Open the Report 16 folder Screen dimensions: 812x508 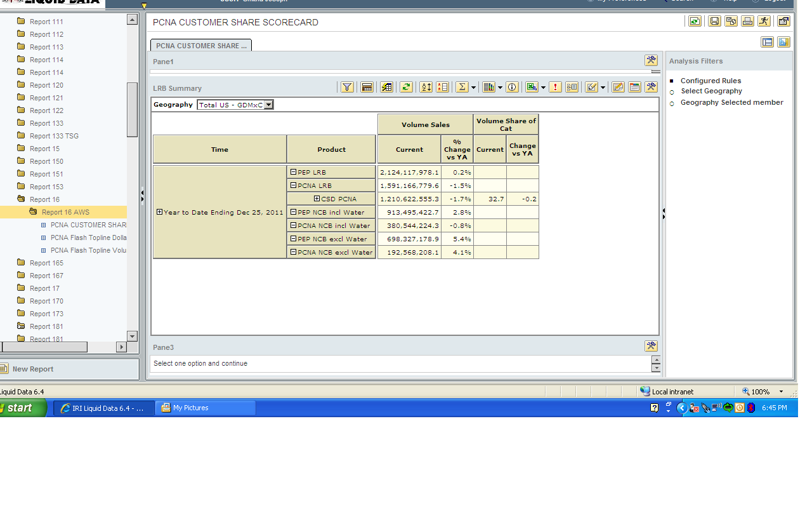click(x=44, y=199)
